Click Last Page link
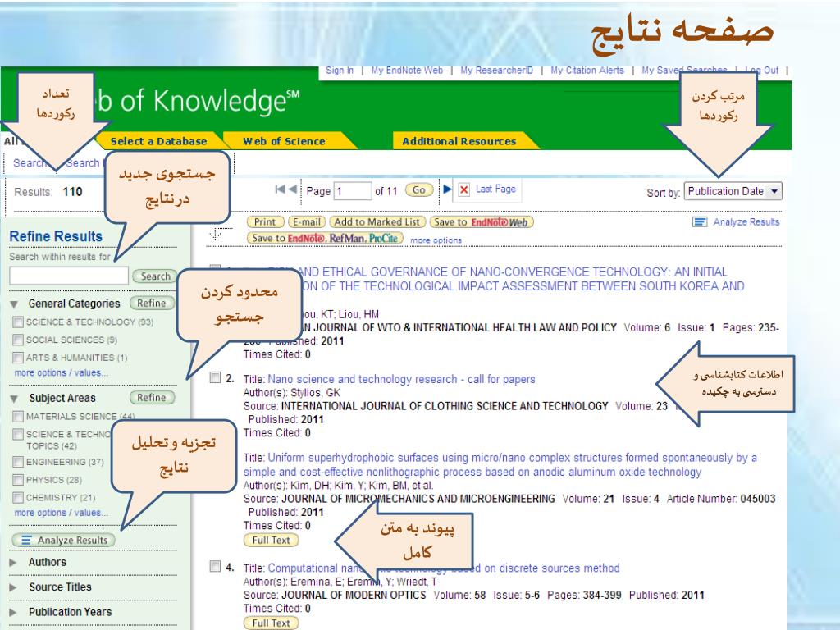 (x=495, y=189)
